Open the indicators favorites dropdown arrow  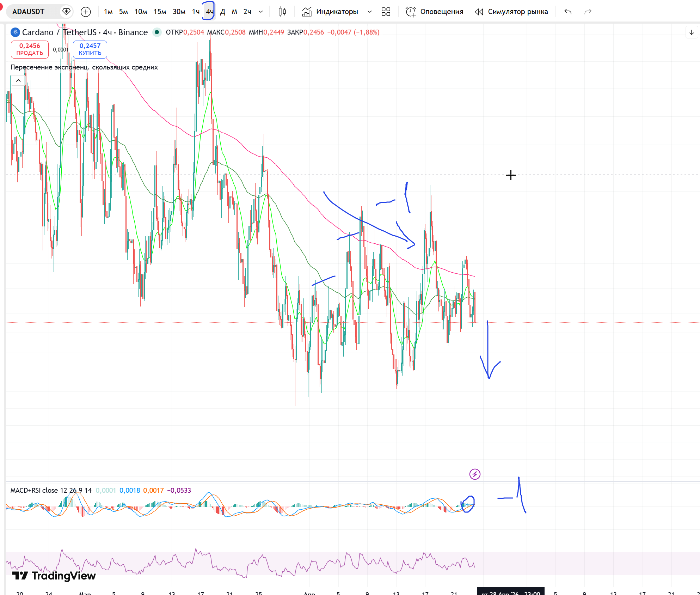pos(369,12)
